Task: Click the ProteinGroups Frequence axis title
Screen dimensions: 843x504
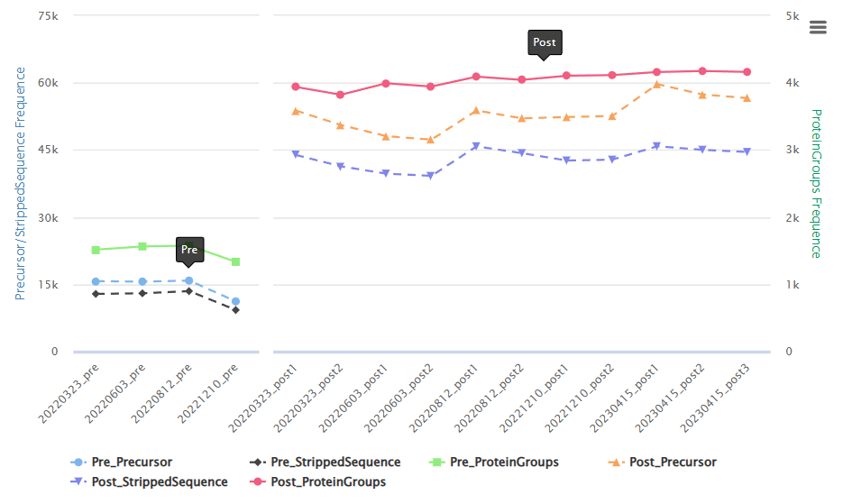Action: (x=816, y=183)
